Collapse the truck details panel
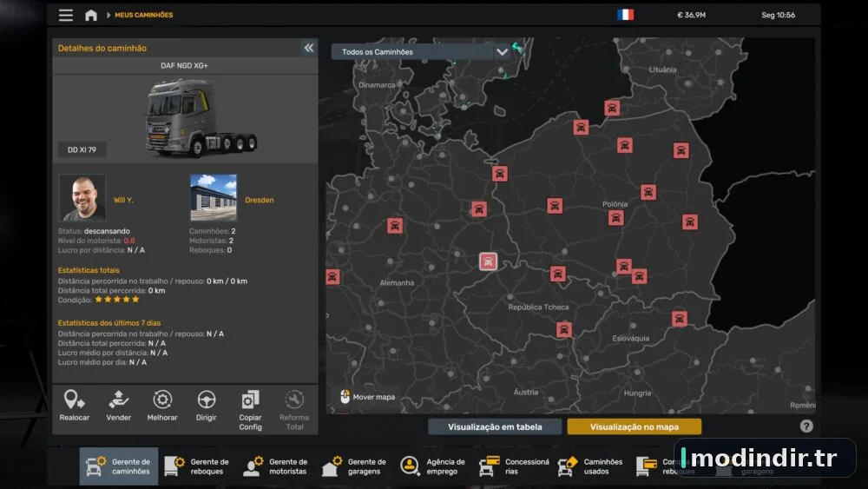Screen dimensions: 868x489 click(308, 48)
